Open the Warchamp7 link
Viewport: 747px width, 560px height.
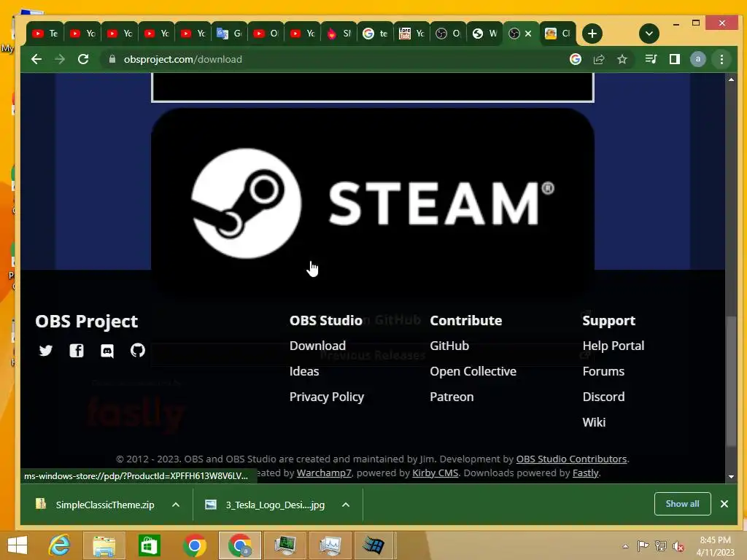coord(324,472)
